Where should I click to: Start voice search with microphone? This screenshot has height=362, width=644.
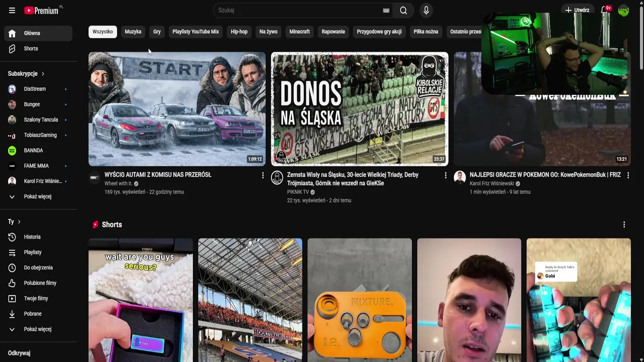(426, 10)
